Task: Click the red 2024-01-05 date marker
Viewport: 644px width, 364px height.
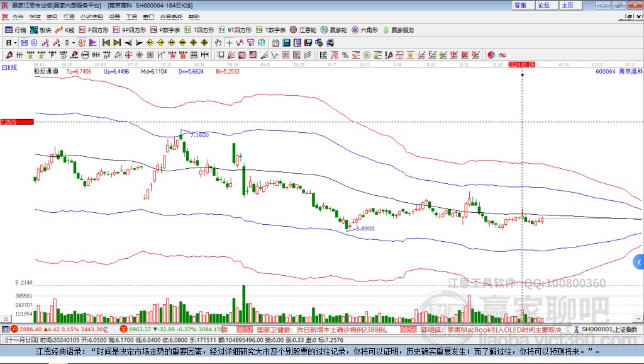Action: (522, 64)
